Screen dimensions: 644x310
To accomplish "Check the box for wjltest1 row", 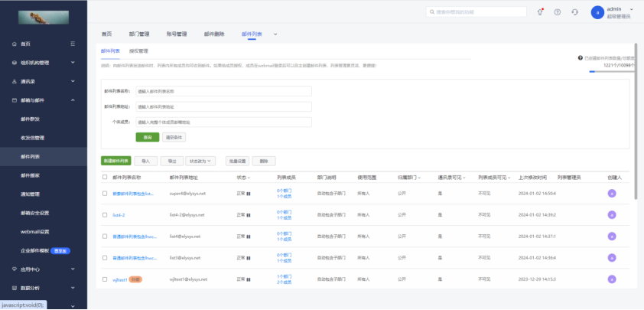I will tap(105, 279).
